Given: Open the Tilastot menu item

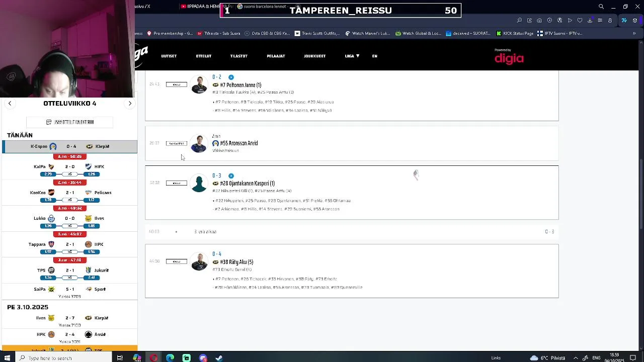Looking at the screenshot, I should click(x=239, y=56).
